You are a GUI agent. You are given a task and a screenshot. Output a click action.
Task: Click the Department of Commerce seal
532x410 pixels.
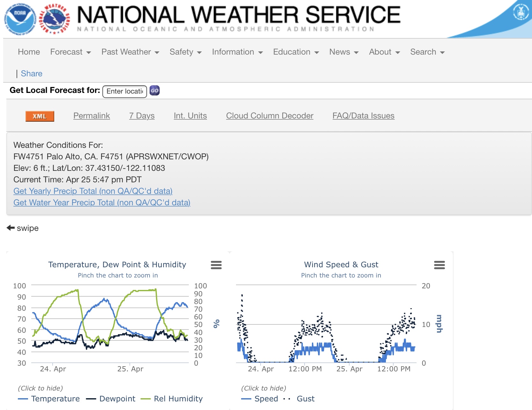point(521,12)
